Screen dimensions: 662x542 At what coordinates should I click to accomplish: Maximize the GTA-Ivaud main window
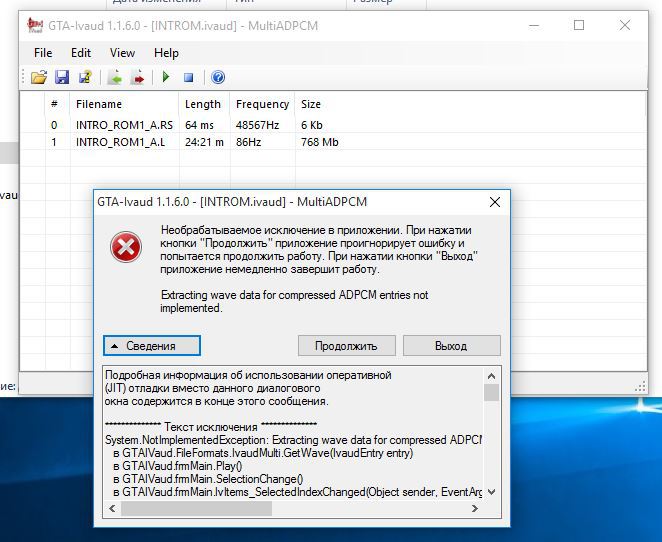579,25
